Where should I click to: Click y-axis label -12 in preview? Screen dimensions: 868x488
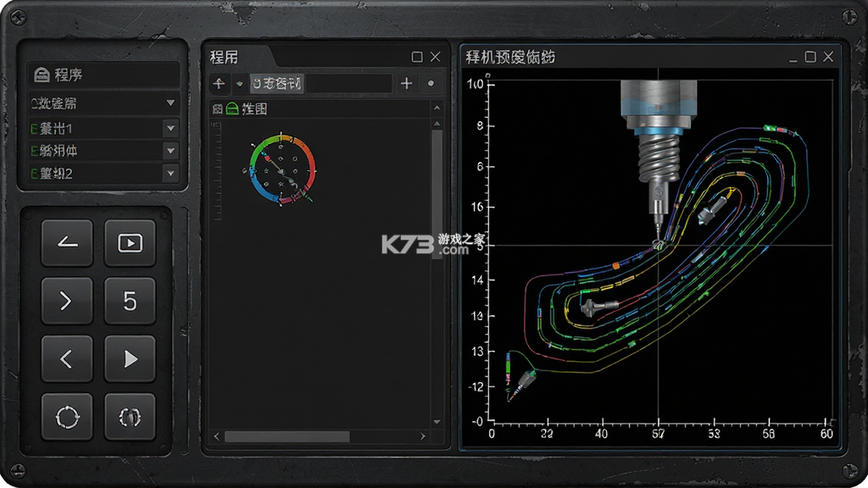476,386
